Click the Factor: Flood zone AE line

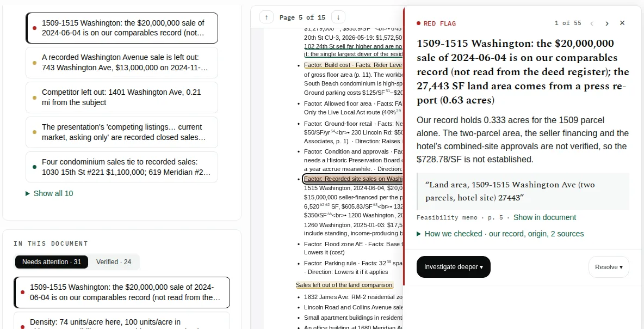pos(353,244)
